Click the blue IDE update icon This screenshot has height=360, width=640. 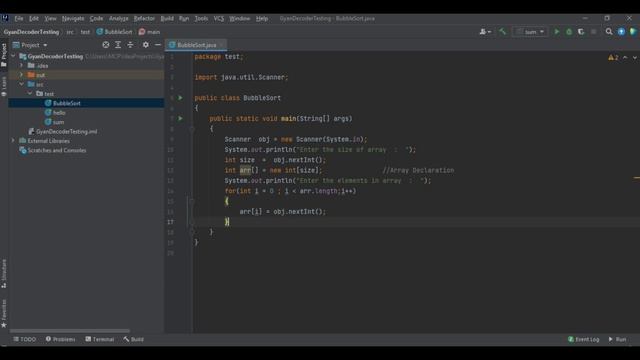[x=621, y=31]
